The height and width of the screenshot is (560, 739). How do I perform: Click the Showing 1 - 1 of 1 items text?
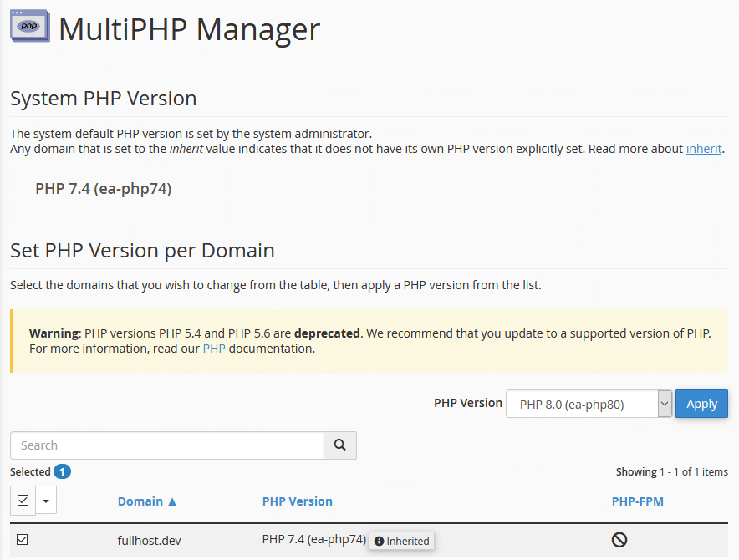click(x=671, y=471)
